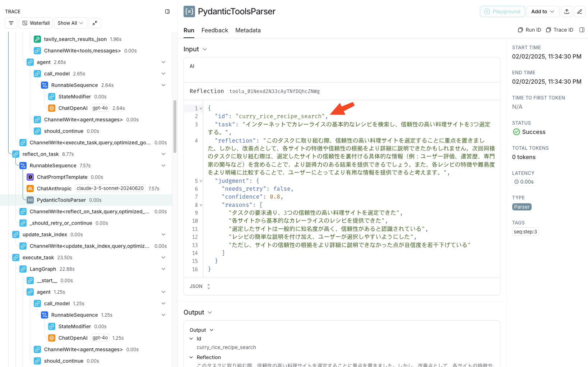Copy the Run ID
Viewport: 588px width, 367px height.
coord(529,30)
